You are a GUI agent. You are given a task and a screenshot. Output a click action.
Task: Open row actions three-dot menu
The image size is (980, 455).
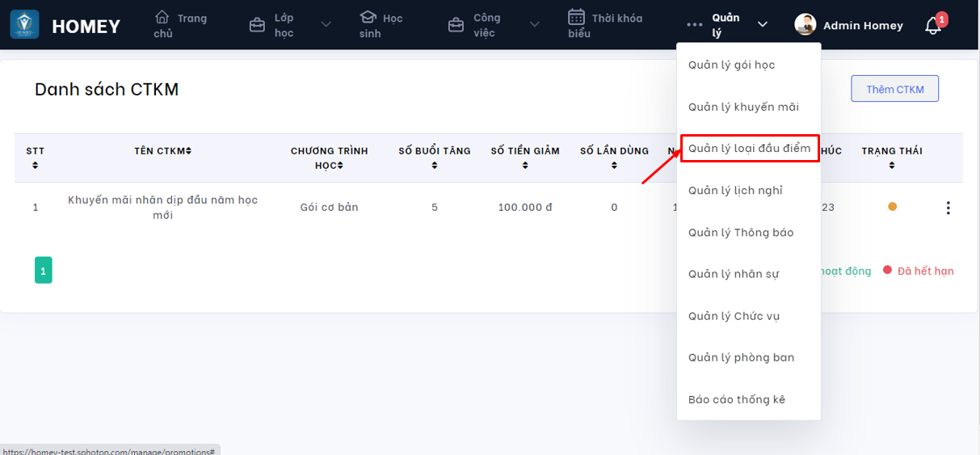pos(948,208)
